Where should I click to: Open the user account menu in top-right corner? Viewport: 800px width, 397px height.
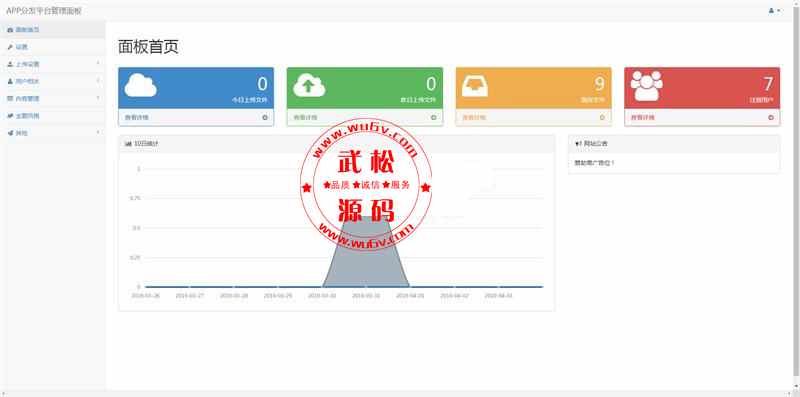[774, 10]
